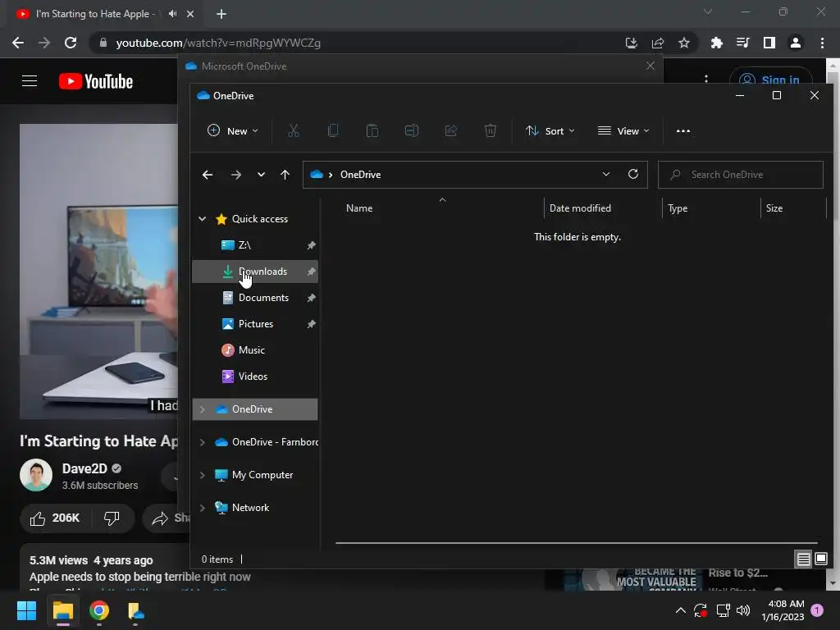Share this page from address bar icon
The width and height of the screenshot is (840, 630).
[x=658, y=43]
